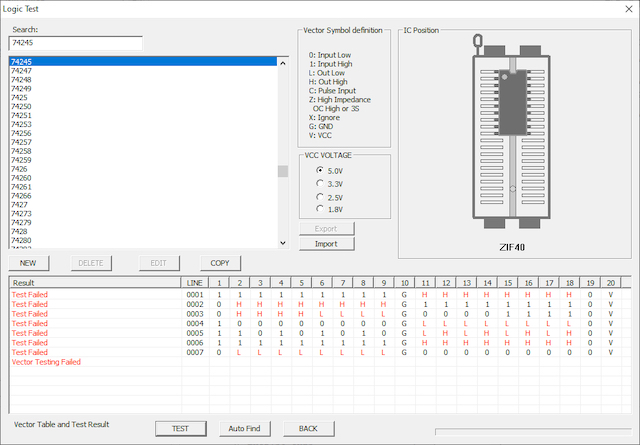Click the Auto Find button
The height and width of the screenshot is (445, 640).
244,429
